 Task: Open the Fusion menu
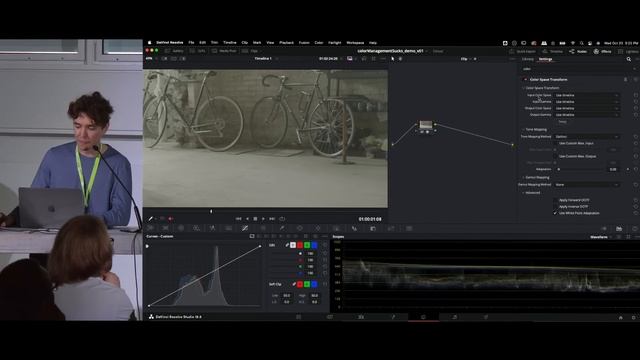click(x=304, y=42)
